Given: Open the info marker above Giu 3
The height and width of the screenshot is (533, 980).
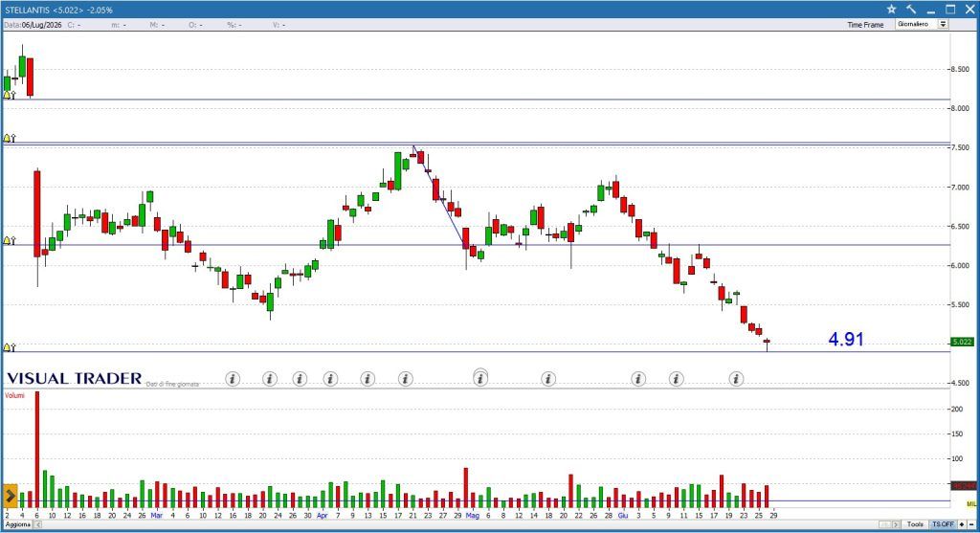Looking at the screenshot, I should 638,379.
